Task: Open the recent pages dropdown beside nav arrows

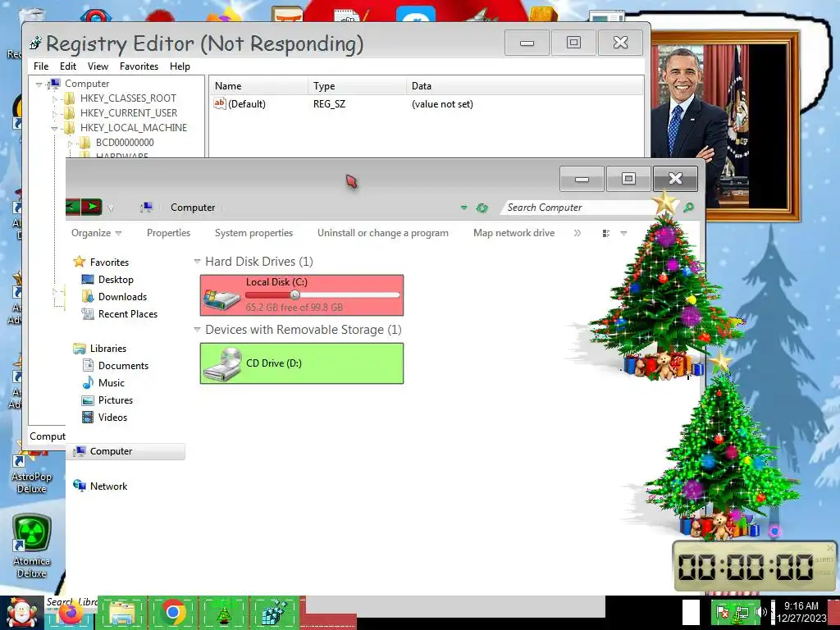Action: tap(111, 208)
